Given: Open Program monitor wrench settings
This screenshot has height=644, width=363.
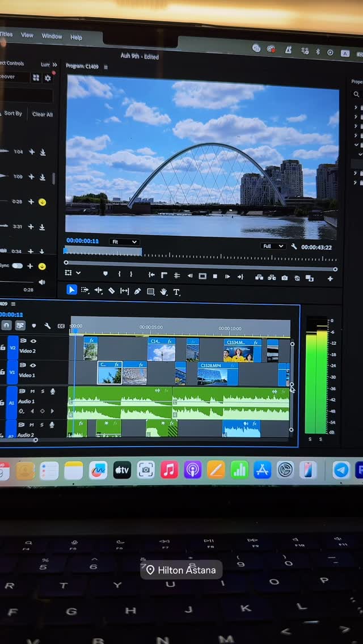Looking at the screenshot, I should 294,247.
